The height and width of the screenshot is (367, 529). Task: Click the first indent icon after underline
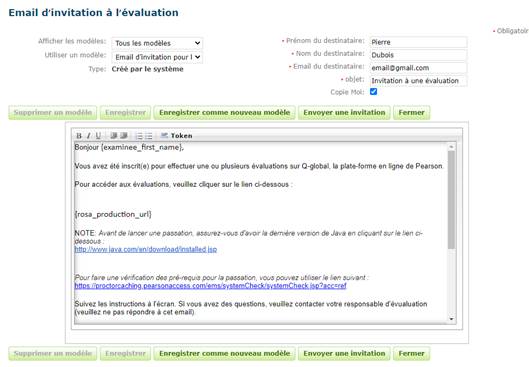coord(114,136)
